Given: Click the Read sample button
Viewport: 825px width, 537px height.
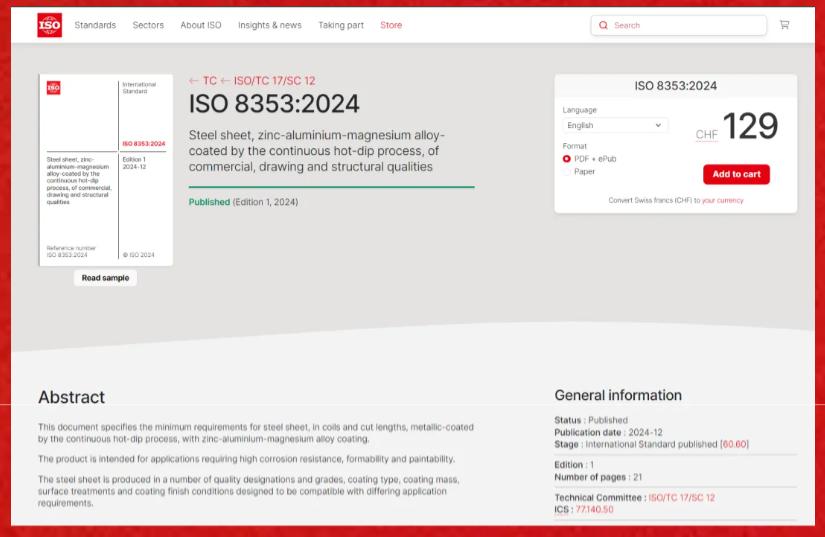Looking at the screenshot, I should [x=105, y=278].
